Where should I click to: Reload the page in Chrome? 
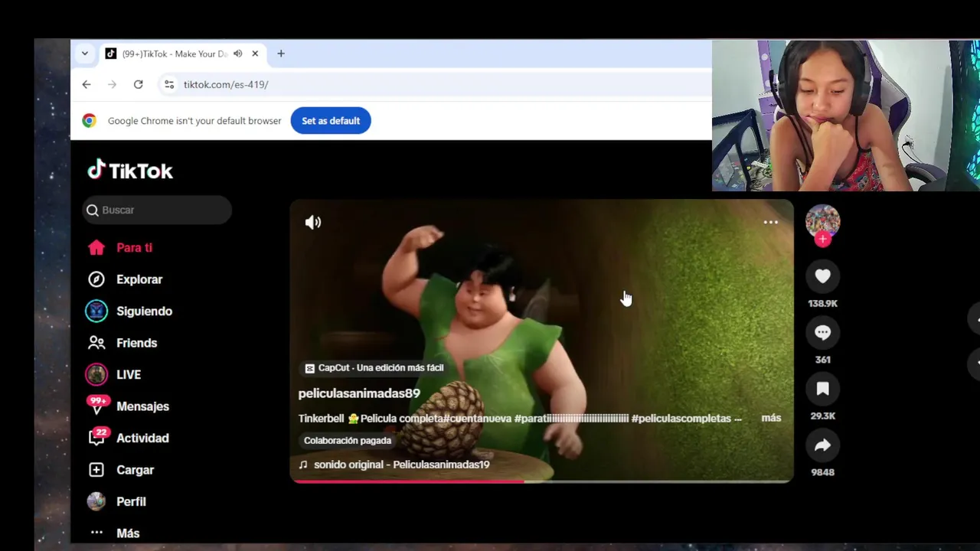pyautogui.click(x=139, y=84)
